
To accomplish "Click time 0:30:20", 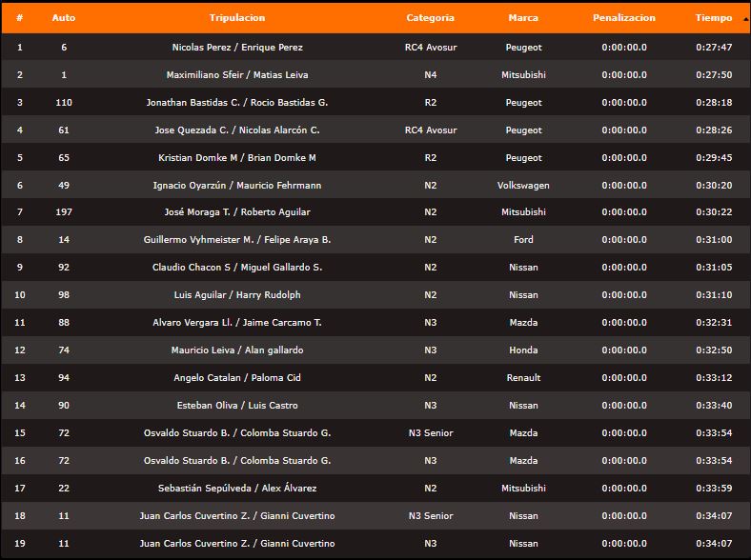I will click(x=714, y=185).
